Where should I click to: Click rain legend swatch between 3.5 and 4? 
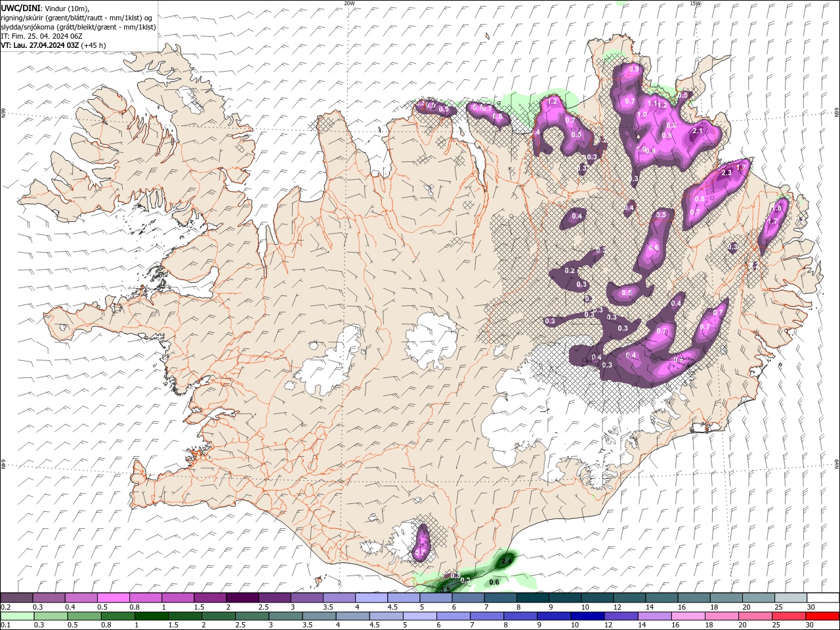coord(318,616)
